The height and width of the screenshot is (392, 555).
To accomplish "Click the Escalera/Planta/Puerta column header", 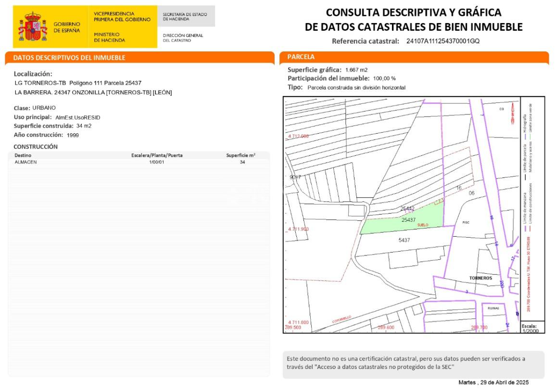I will [x=157, y=155].
